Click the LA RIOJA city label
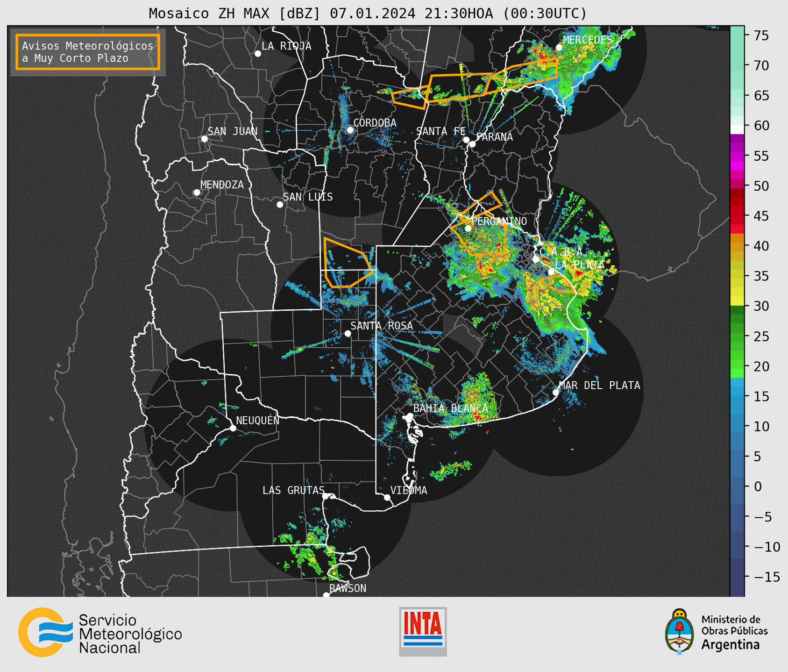The image size is (788, 672). [286, 46]
